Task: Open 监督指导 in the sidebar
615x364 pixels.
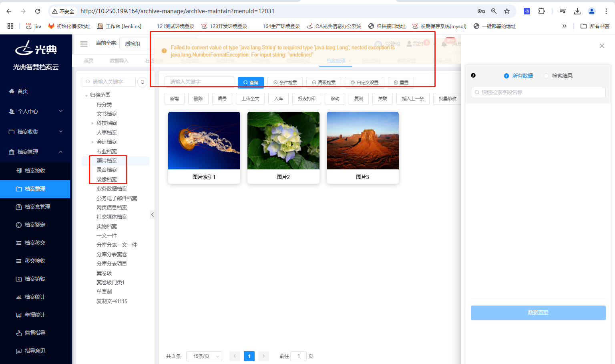Action: point(35,333)
